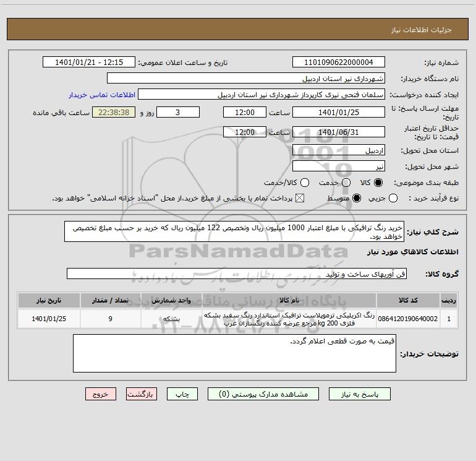Click the تاریخ نیاز column header
The height and width of the screenshot is (461, 476).
[49, 300]
